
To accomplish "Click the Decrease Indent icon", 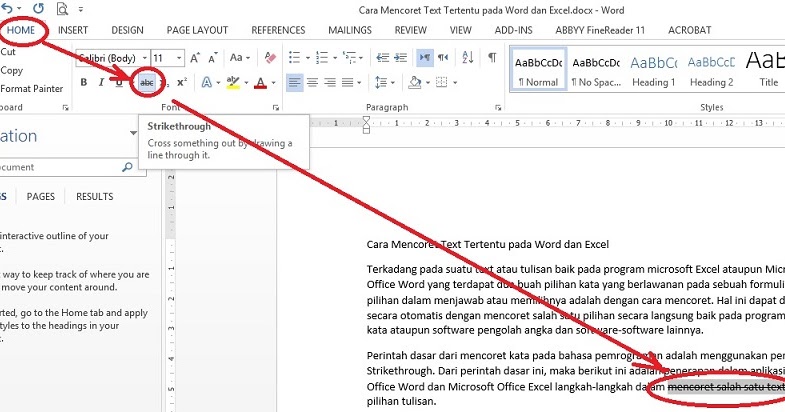I will click(x=382, y=58).
